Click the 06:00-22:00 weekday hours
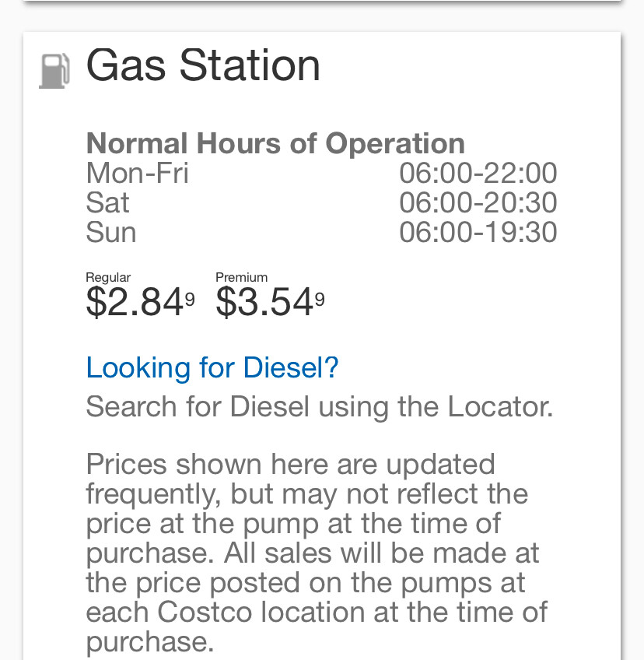This screenshot has height=660, width=644. (x=478, y=173)
